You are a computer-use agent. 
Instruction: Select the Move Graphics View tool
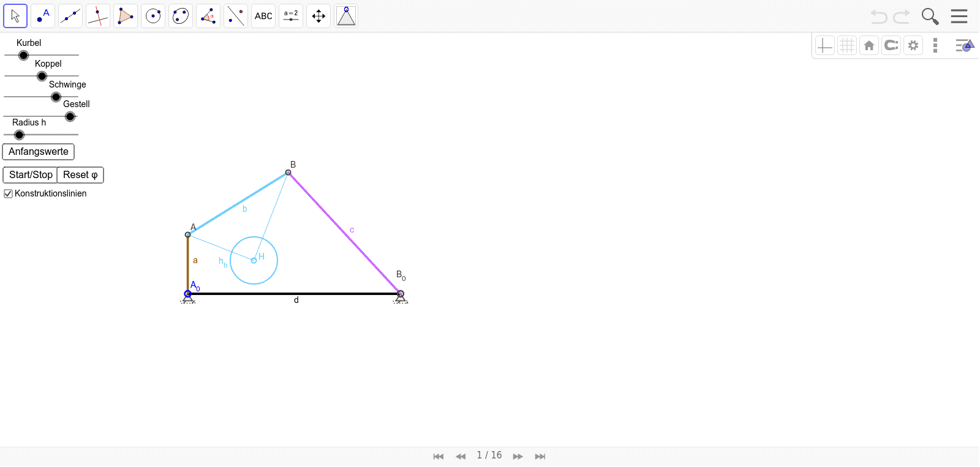click(x=318, y=16)
